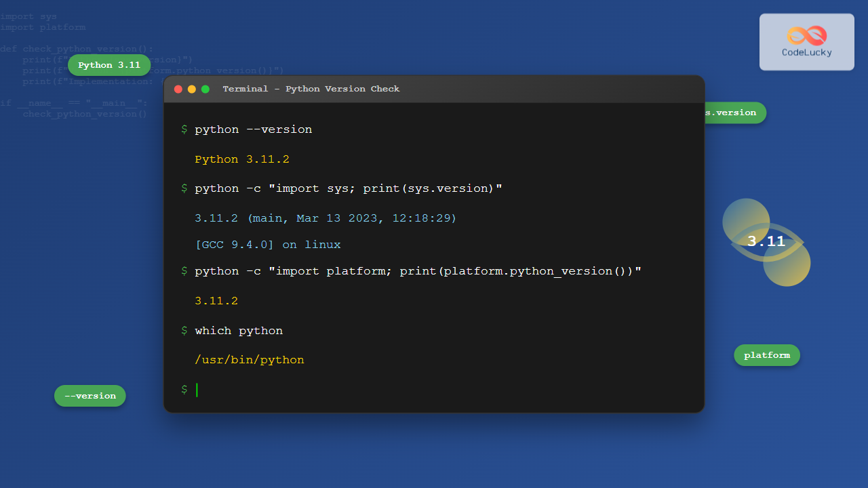Select the green "Python 3.11" badge
868x488 pixels.
109,65
